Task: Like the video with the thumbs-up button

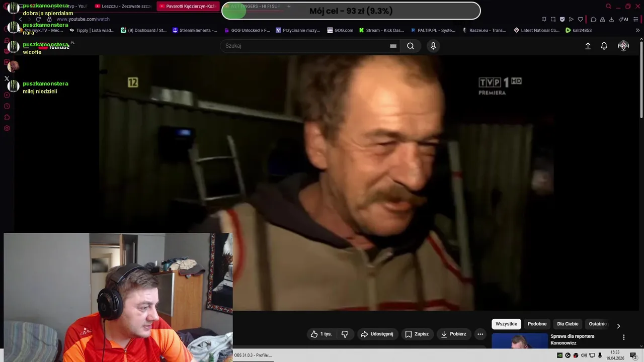Action: (x=321, y=334)
